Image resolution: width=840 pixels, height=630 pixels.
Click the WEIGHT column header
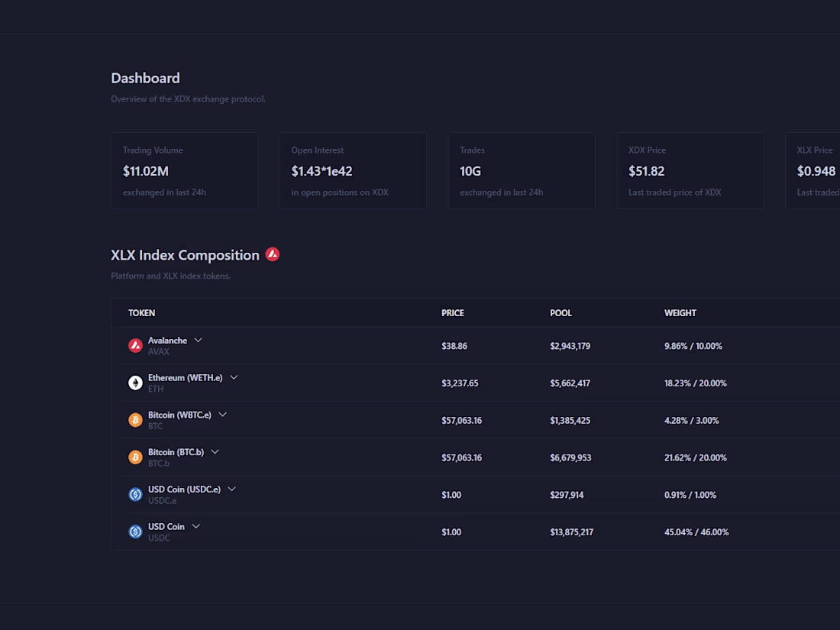(x=680, y=312)
